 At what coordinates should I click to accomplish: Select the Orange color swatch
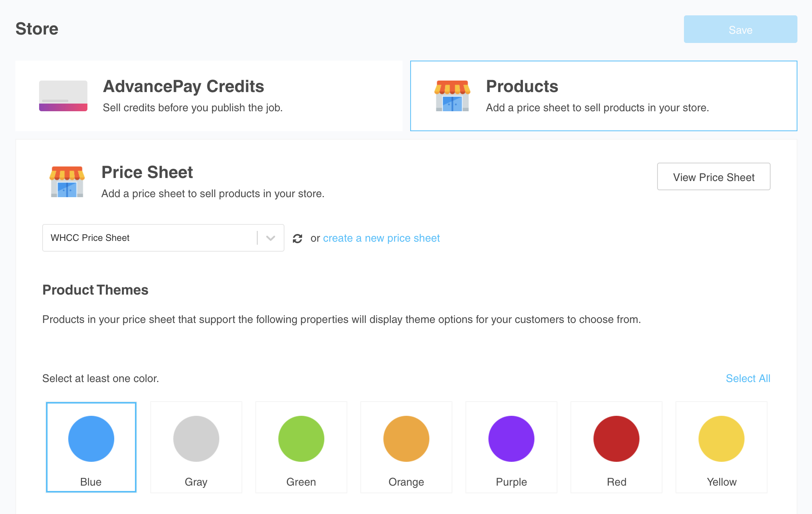(x=406, y=438)
